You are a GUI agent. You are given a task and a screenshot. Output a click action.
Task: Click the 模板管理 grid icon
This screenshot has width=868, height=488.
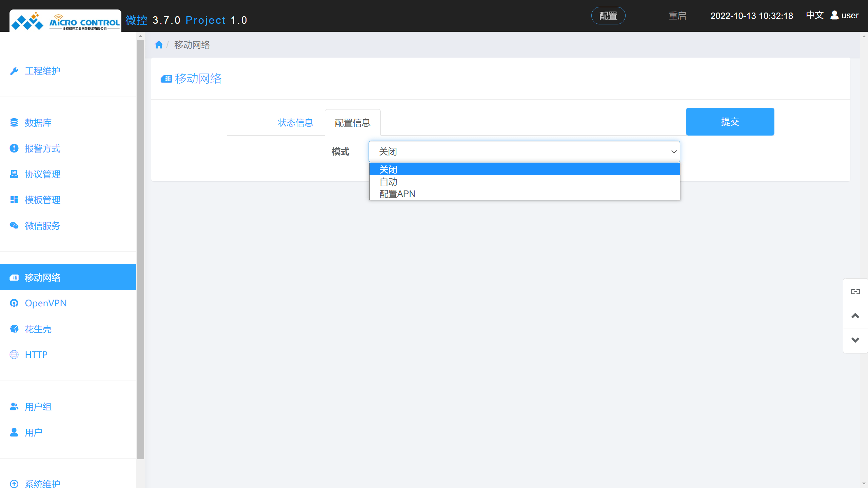click(x=14, y=200)
